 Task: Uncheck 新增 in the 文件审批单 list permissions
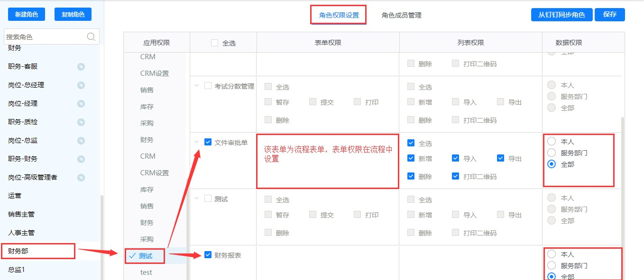[411, 158]
